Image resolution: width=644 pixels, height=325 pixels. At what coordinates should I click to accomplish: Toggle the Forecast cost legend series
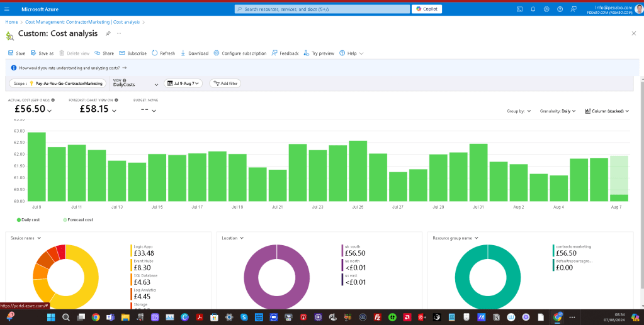(77, 220)
